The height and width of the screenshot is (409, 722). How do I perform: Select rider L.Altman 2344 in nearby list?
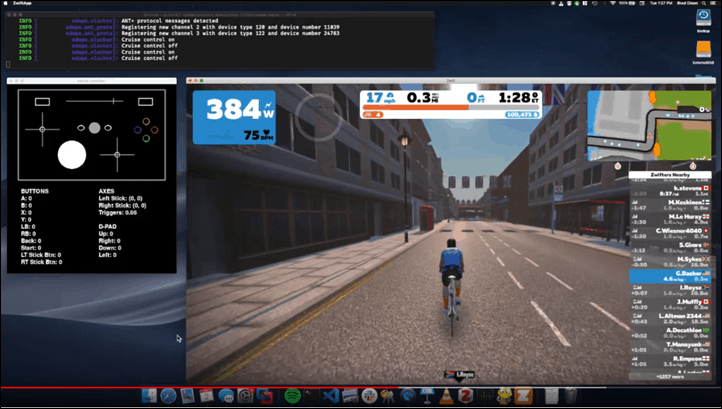point(670,319)
